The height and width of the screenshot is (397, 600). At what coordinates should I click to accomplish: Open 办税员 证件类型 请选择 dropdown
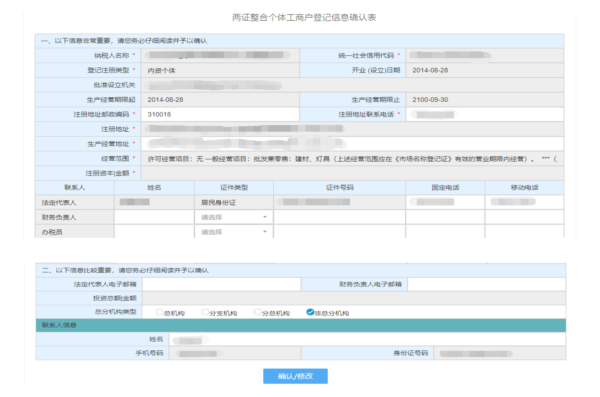coord(234,232)
